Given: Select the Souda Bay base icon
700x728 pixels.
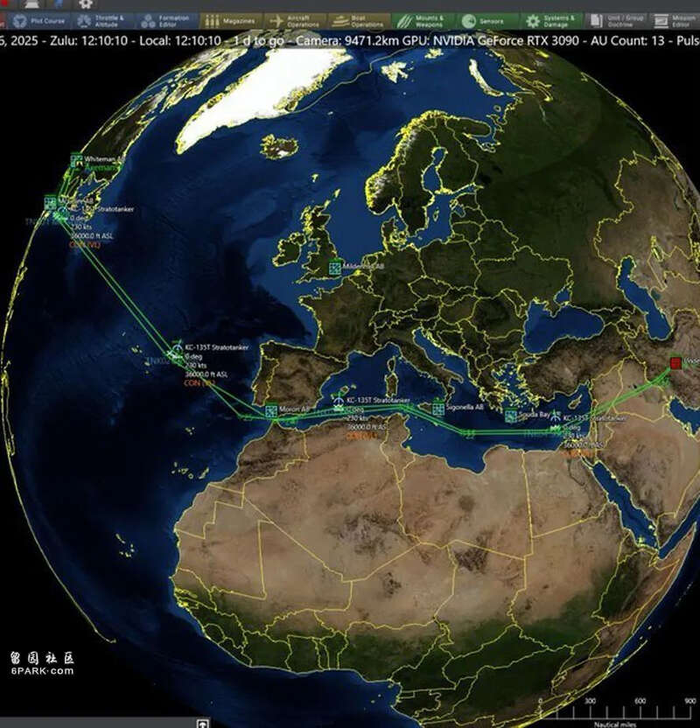Looking at the screenshot, I should coord(511,416).
